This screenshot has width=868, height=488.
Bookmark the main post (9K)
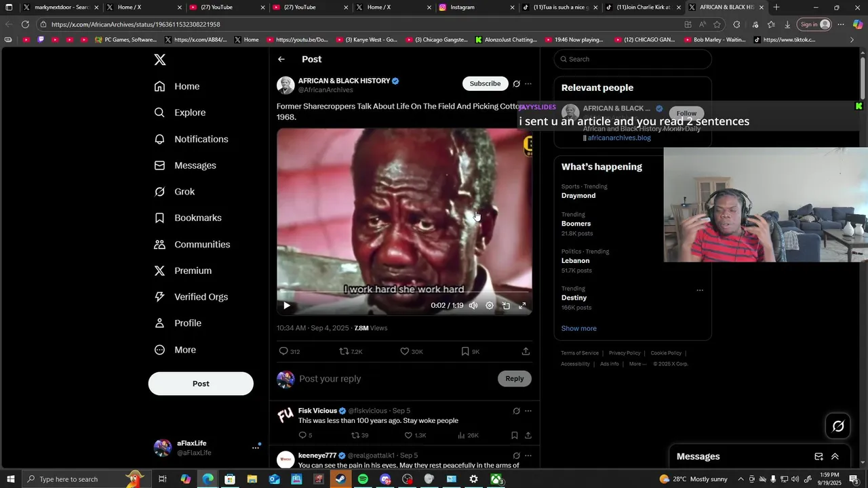(470, 351)
